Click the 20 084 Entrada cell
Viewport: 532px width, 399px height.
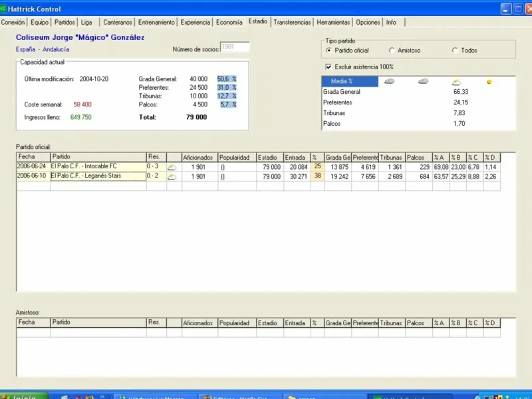pyautogui.click(x=297, y=167)
